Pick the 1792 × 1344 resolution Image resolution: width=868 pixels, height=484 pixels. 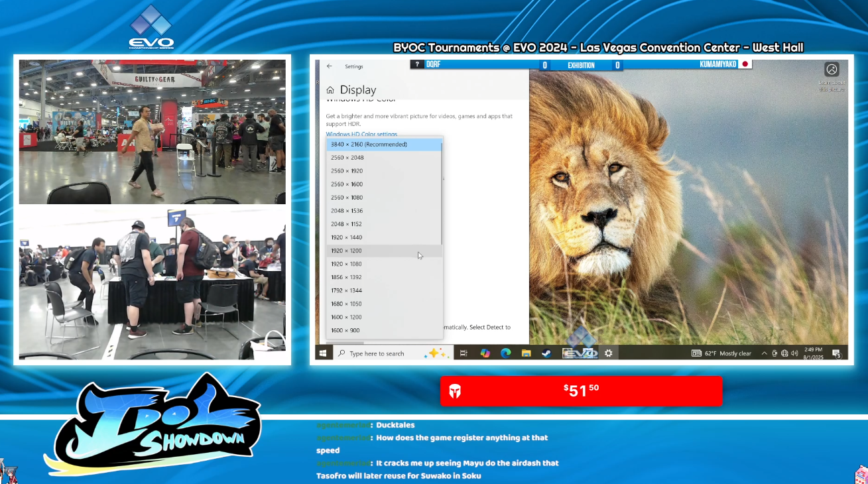(x=384, y=290)
